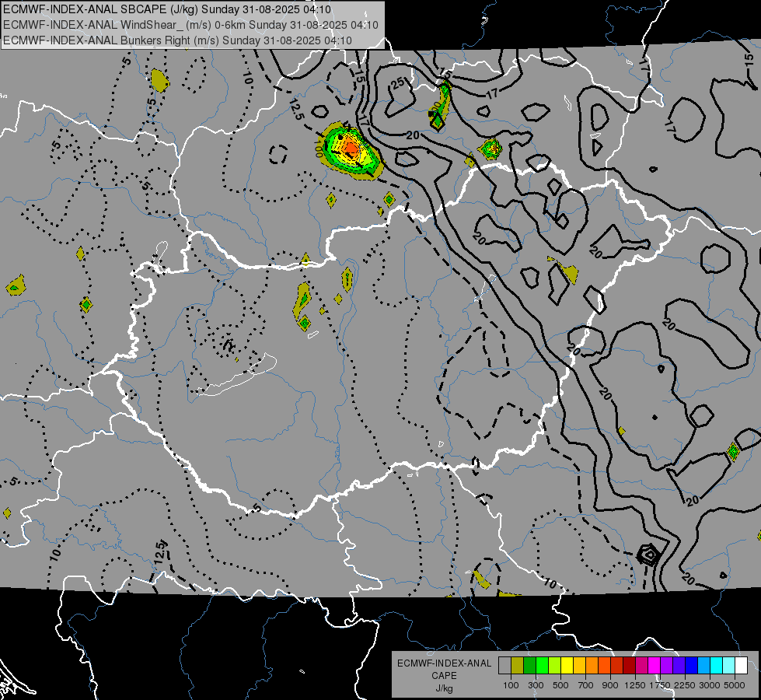Select the bright magenta legend swatch
This screenshot has width=761, height=700.
coord(655,666)
